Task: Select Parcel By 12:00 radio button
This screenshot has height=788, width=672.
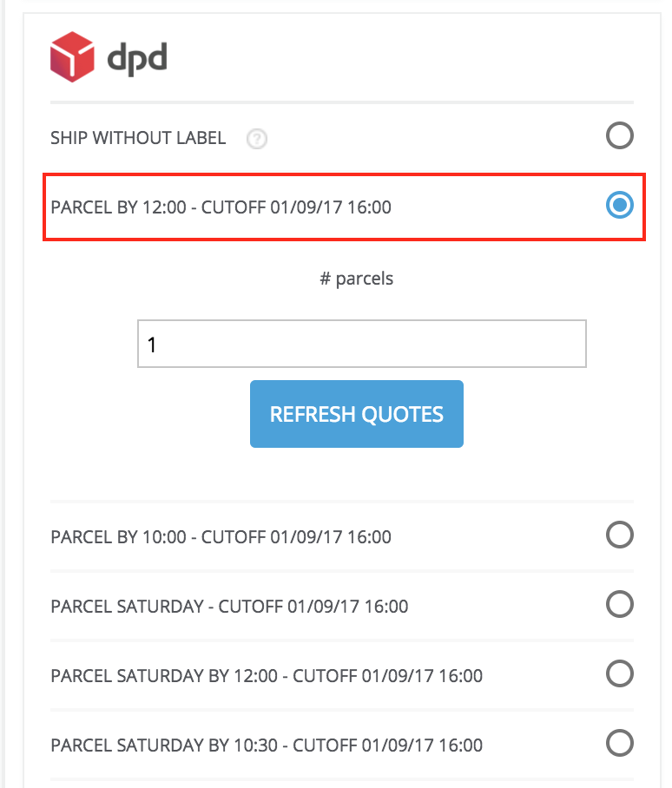Action: click(x=619, y=205)
